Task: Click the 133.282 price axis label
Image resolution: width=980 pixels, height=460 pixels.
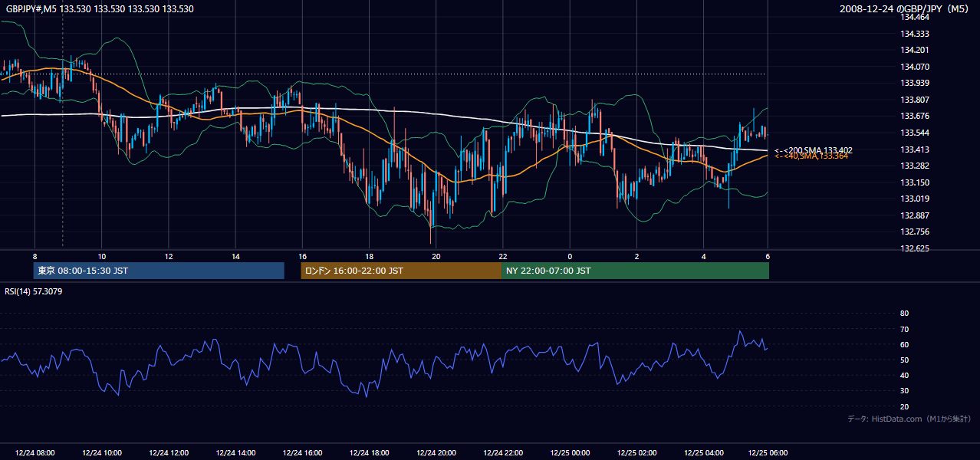Action: point(914,166)
